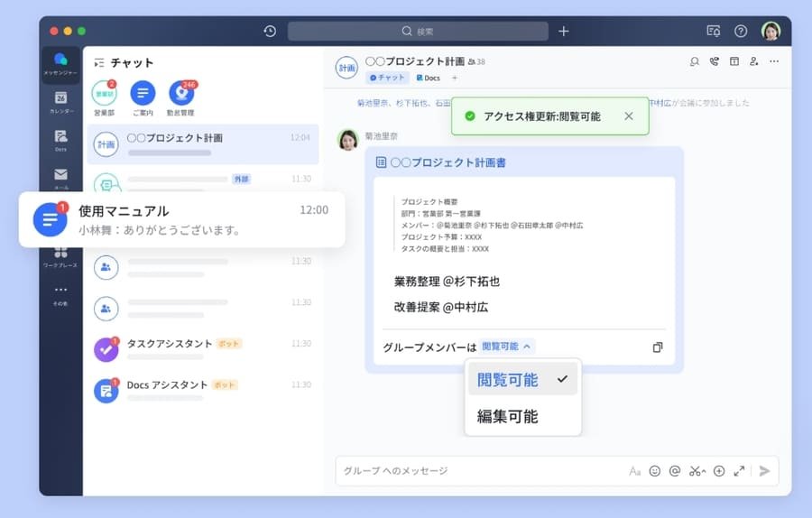Click 菊池里奈's avatar beside the message
This screenshot has width=812, height=518.
point(348,140)
